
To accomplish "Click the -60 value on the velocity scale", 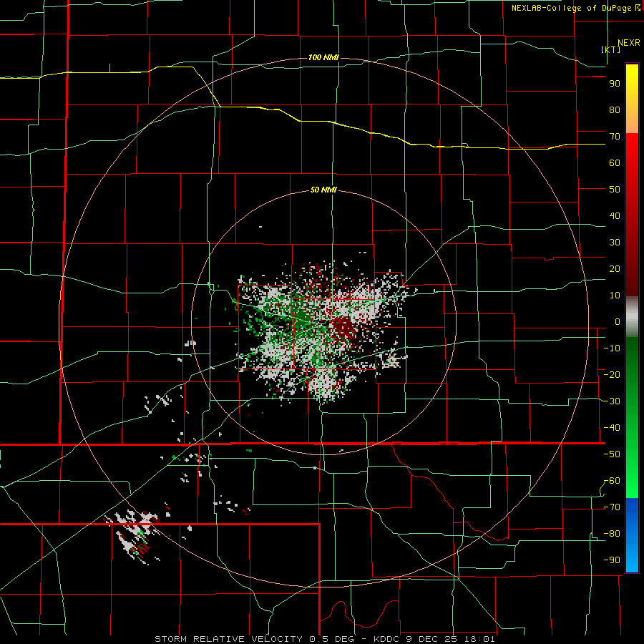I will (612, 481).
